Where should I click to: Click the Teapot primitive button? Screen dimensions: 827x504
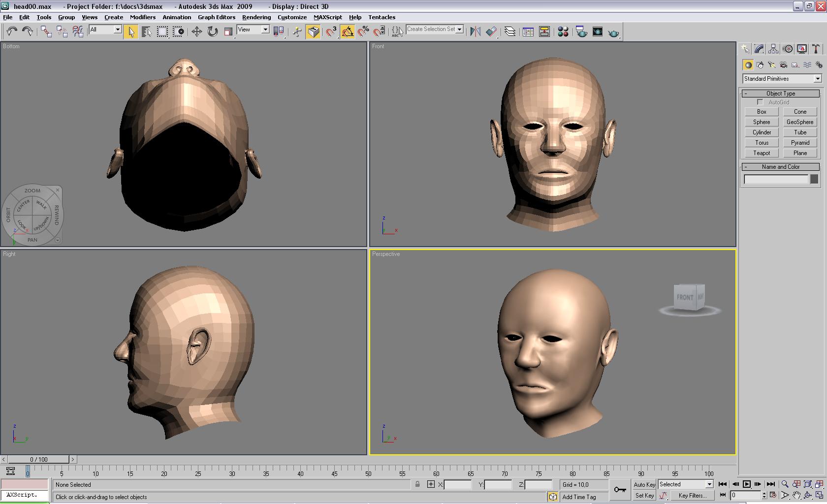[761, 153]
